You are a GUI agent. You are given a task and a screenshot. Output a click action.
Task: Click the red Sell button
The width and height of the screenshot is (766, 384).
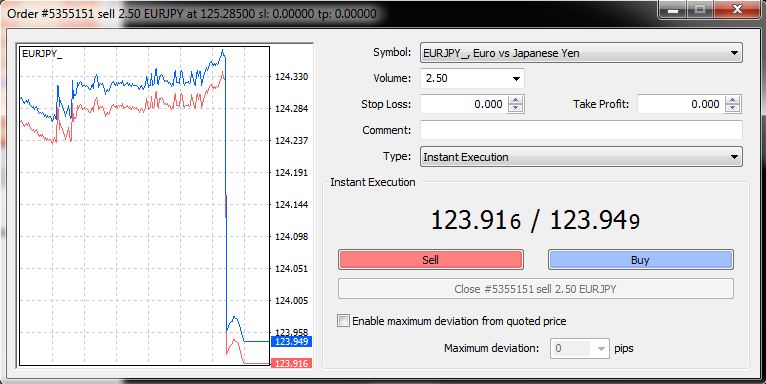(x=430, y=259)
